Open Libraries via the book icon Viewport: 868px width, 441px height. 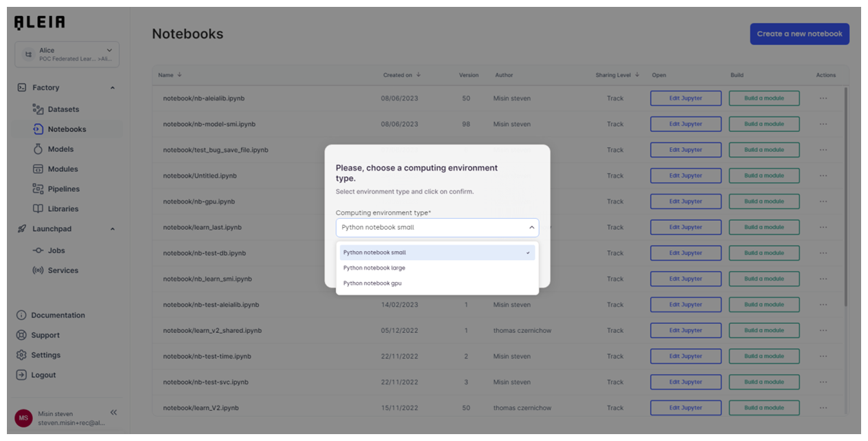pos(38,209)
